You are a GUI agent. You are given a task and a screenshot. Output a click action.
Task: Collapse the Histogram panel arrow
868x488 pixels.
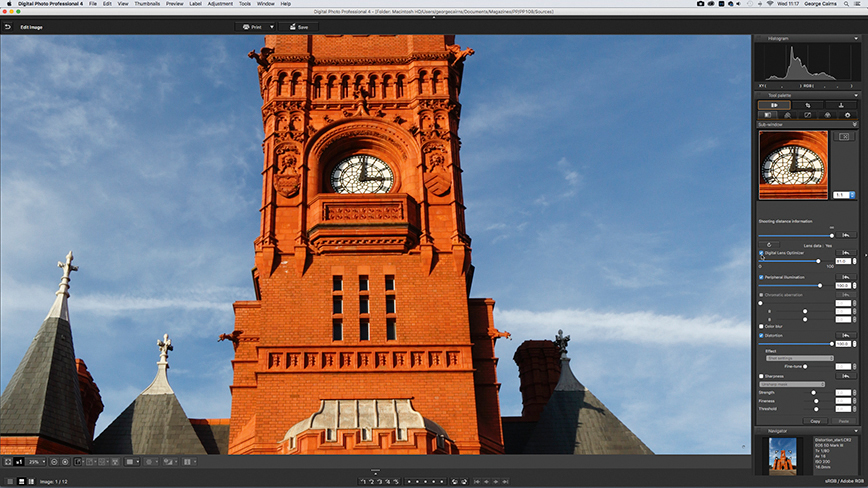point(856,39)
